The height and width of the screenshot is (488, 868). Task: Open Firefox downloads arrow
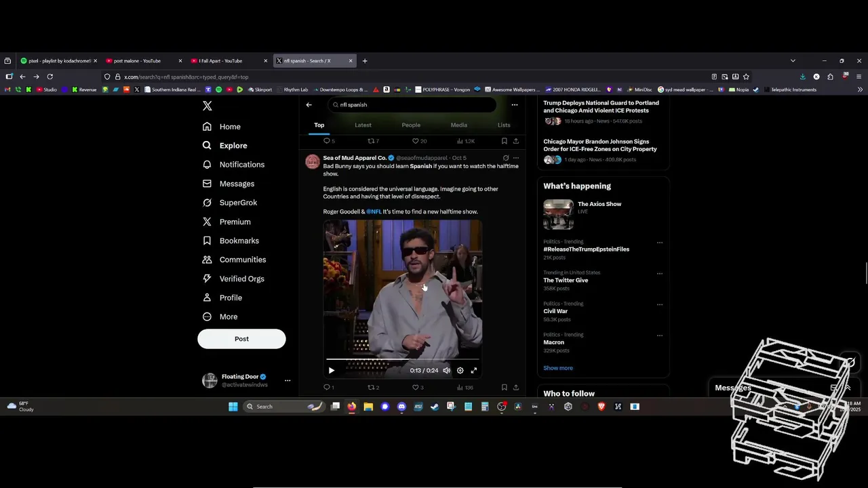click(803, 77)
